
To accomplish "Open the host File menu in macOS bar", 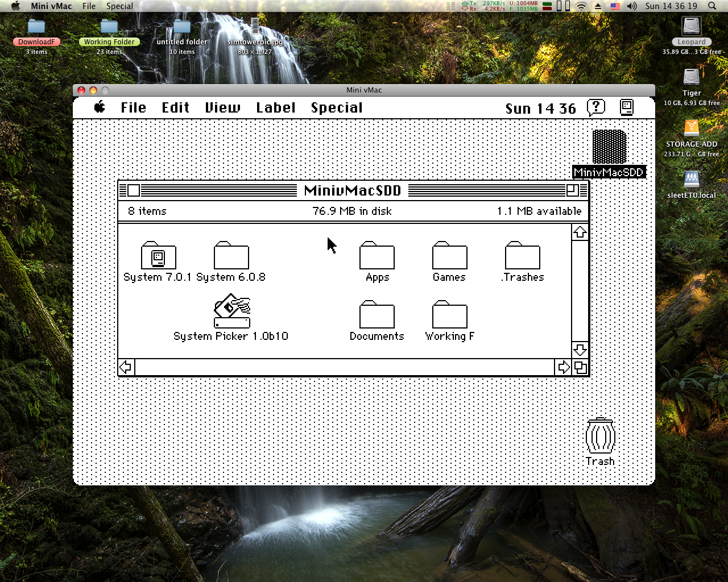I will (89, 6).
